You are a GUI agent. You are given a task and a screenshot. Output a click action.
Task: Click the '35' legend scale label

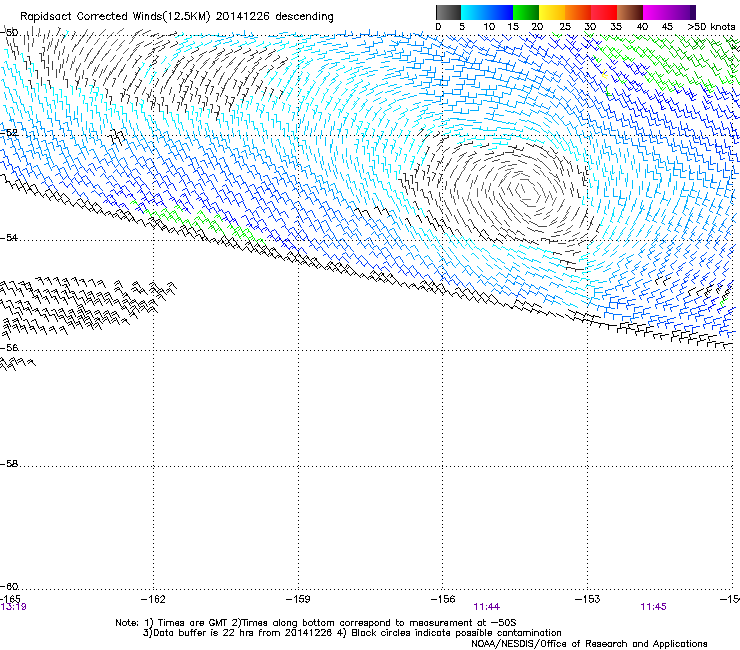pos(616,27)
